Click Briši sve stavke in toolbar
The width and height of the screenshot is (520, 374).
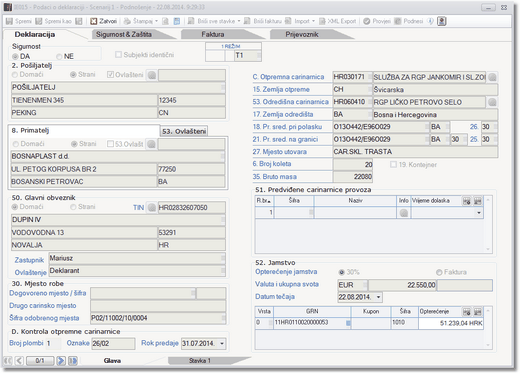(212, 21)
